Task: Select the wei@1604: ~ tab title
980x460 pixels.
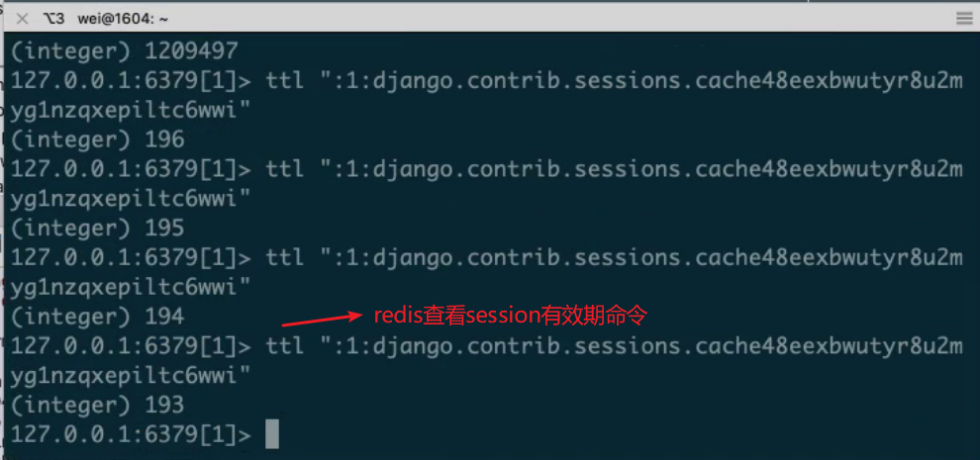Action: pyautogui.click(x=123, y=19)
